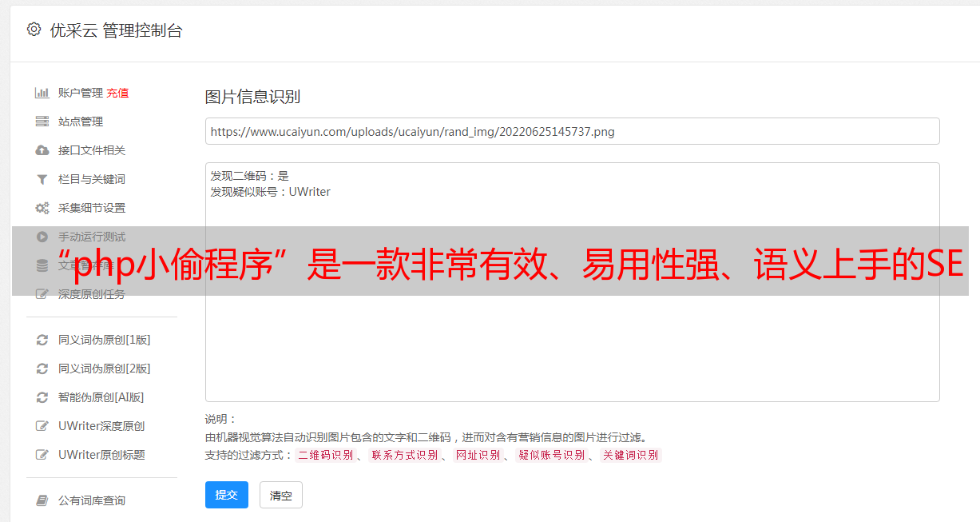Open 公有词库查询 in the sidebar
980x522 pixels.
92,500
